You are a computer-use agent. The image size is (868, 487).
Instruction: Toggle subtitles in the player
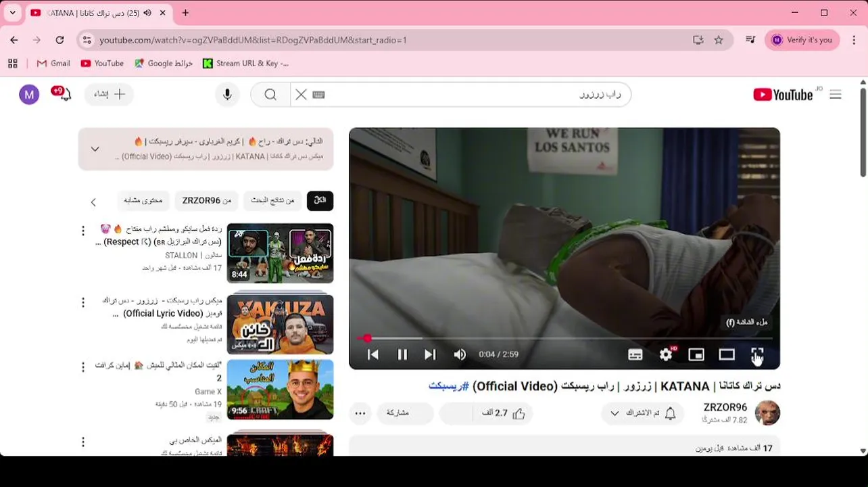[635, 354]
